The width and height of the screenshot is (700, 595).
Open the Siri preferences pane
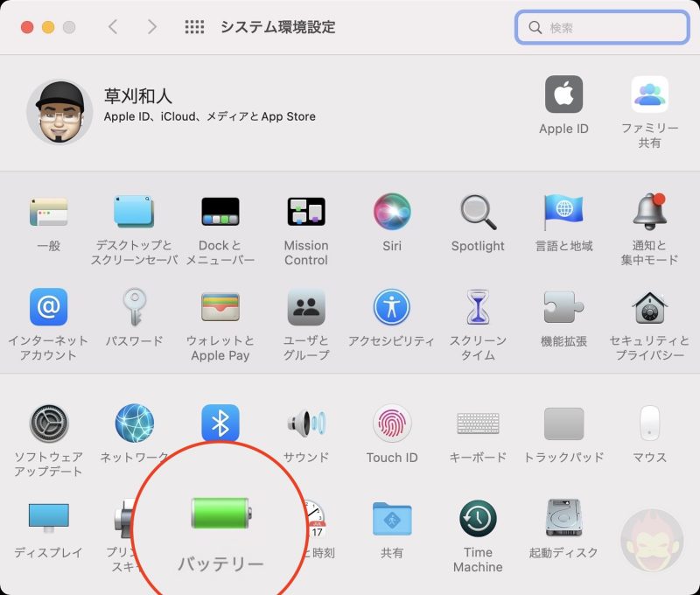(391, 213)
